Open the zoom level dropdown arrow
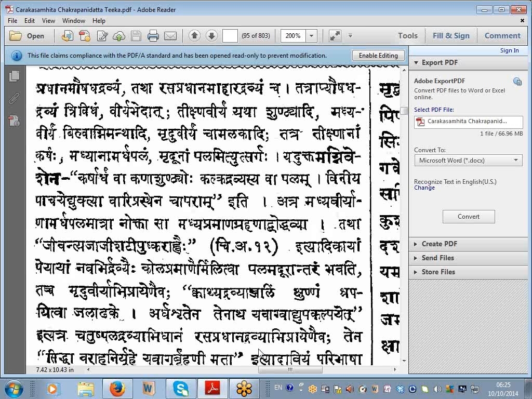Image resolution: width=532 pixels, height=399 pixels. [312, 36]
